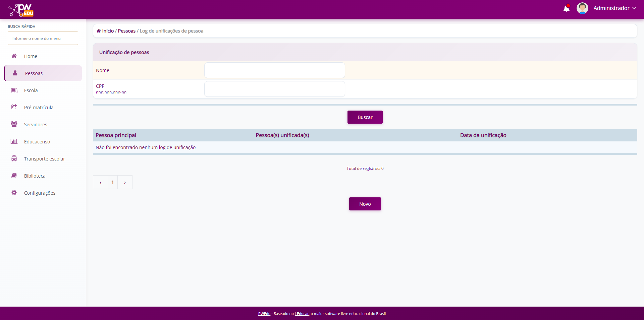Click the Transporte escolar bus icon
This screenshot has width=644, height=320.
14,158
